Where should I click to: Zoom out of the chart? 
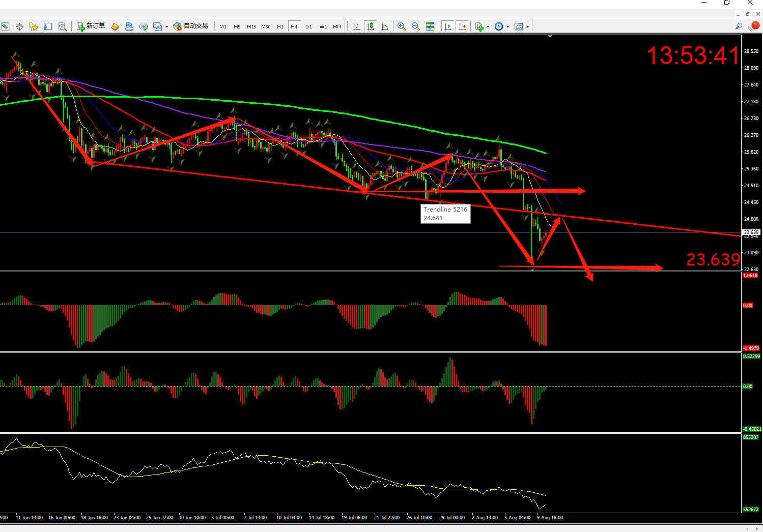click(416, 26)
